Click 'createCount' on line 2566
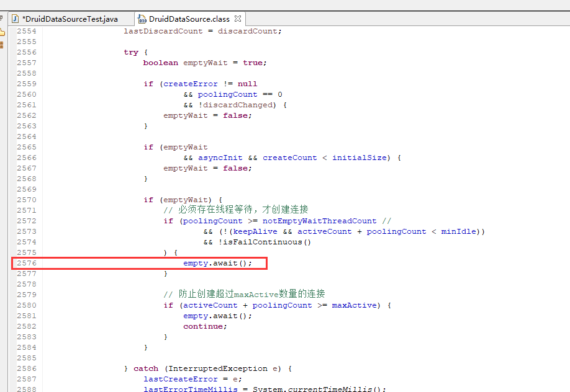The height and width of the screenshot is (392, 570). point(290,158)
